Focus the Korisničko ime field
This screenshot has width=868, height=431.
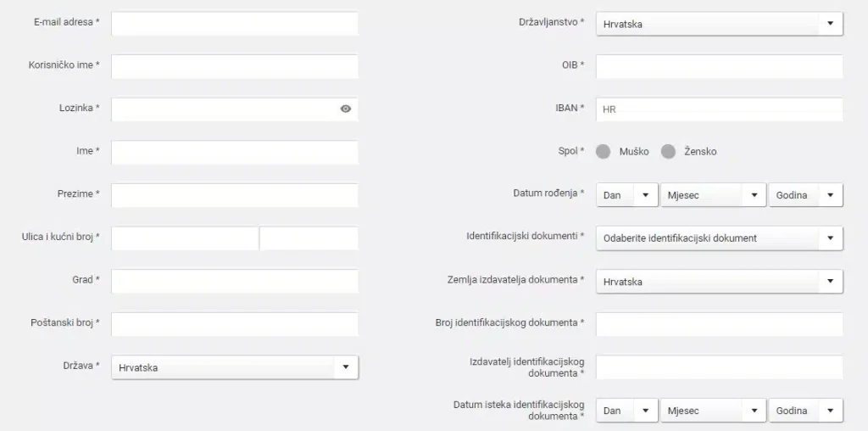point(235,66)
